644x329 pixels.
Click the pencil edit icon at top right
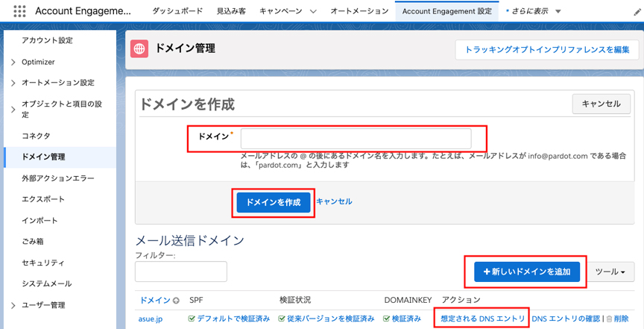pyautogui.click(x=637, y=12)
